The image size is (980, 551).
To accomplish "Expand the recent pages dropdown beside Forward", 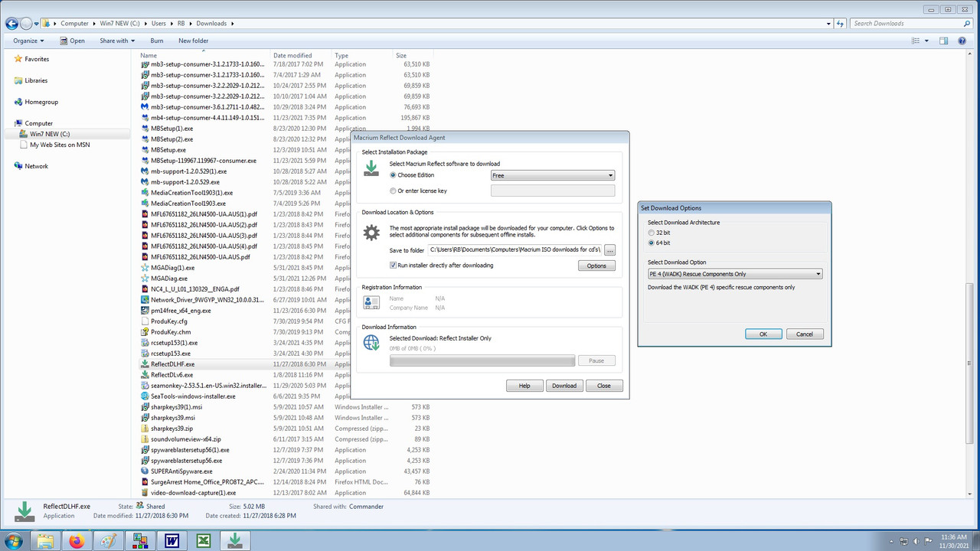I will click(x=37, y=24).
